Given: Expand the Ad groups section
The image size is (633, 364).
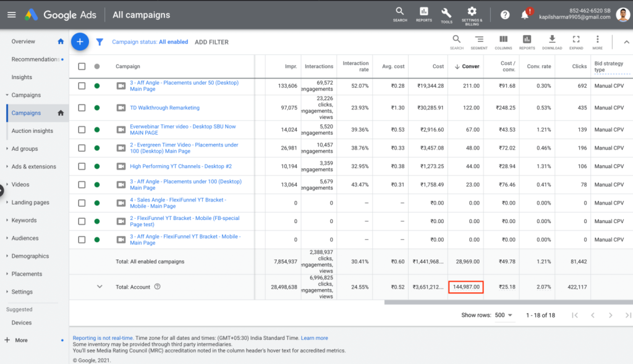Looking at the screenshot, I should [7, 148].
